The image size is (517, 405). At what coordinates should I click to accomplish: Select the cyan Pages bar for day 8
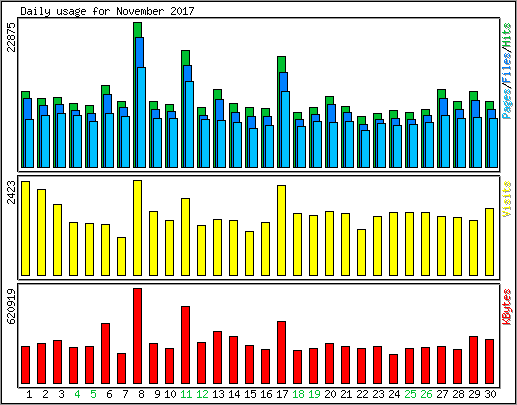point(142,117)
